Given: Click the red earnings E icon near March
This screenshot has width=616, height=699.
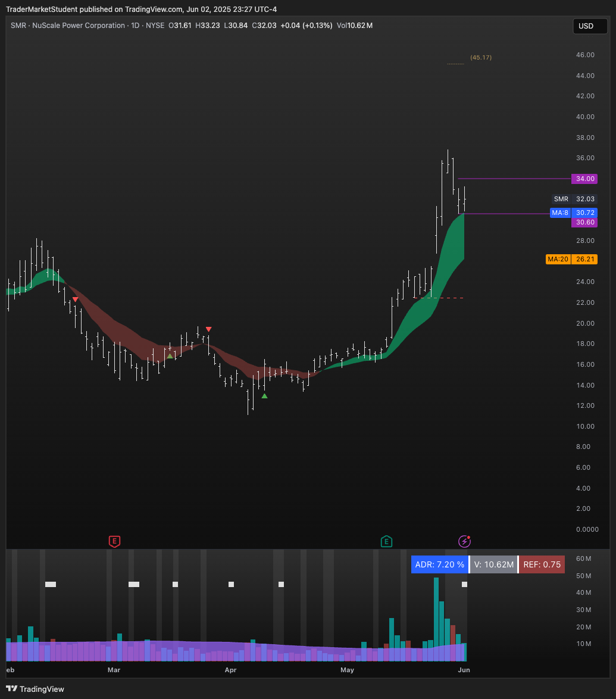Looking at the screenshot, I should click(114, 542).
